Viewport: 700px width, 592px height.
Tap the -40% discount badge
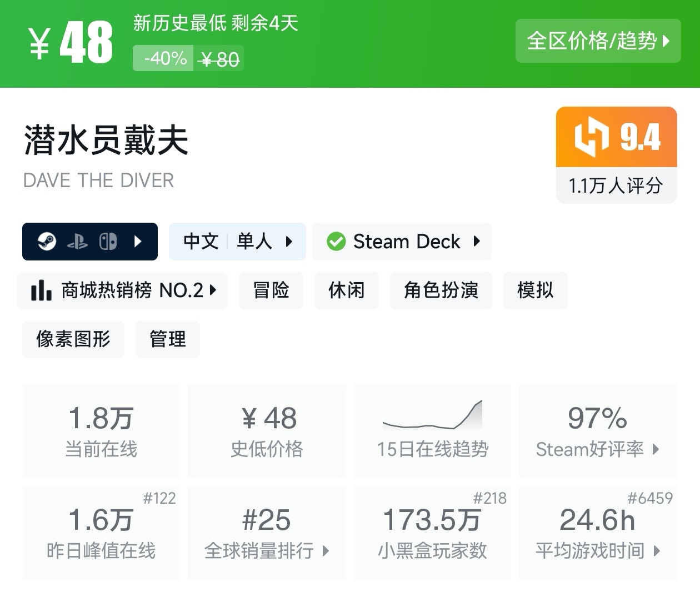coord(164,58)
